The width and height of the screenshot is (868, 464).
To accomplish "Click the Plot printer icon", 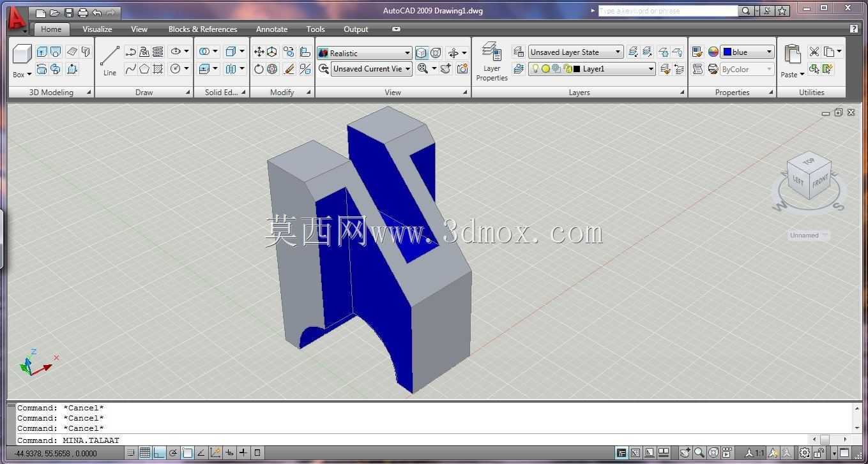I will pyautogui.click(x=82, y=13).
